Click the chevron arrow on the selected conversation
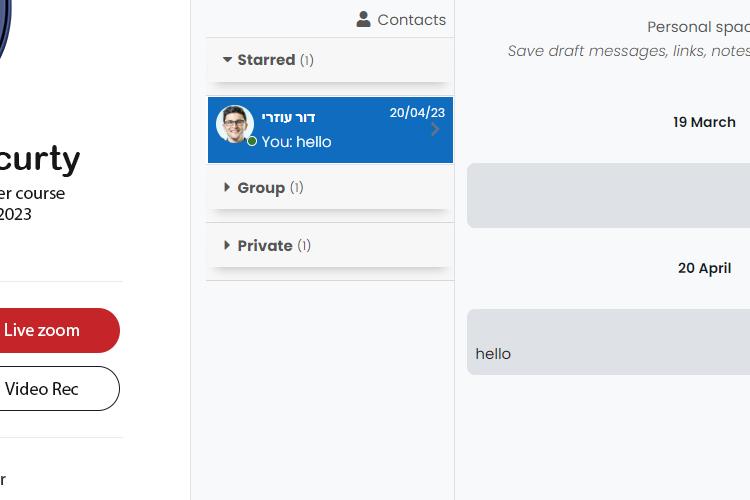This screenshot has width=750, height=500. (435, 129)
